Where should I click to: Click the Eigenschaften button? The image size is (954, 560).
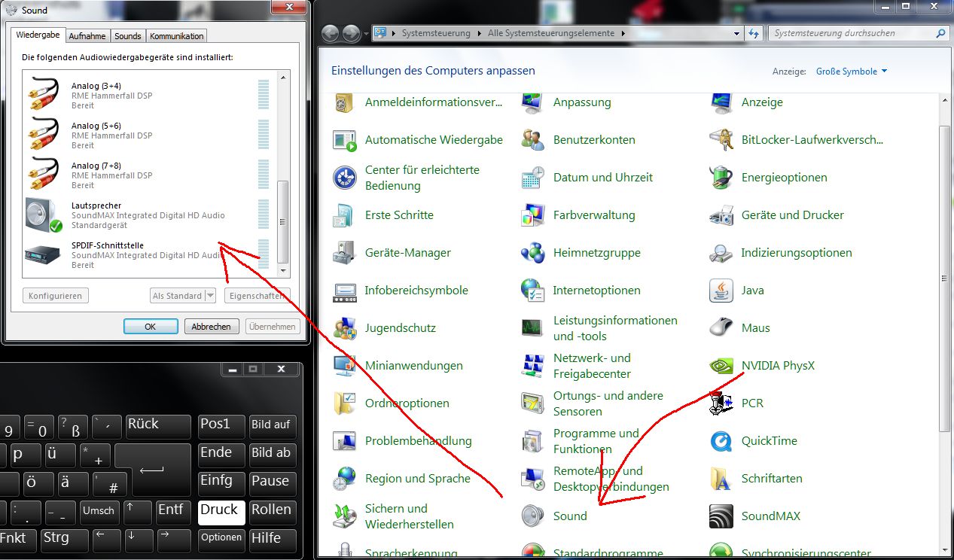tap(257, 296)
